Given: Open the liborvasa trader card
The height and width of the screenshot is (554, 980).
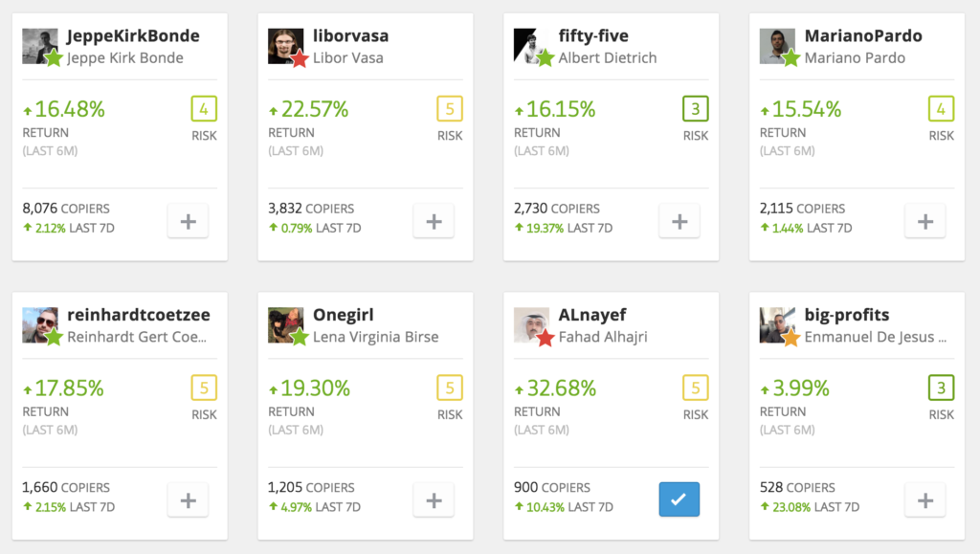Looking at the screenshot, I should 365,134.
